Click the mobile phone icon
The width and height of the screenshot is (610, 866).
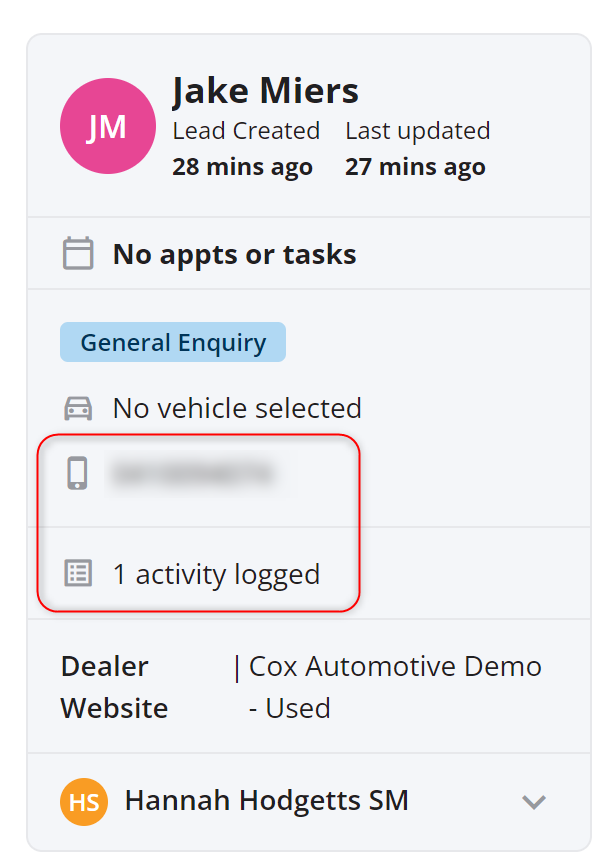77,473
